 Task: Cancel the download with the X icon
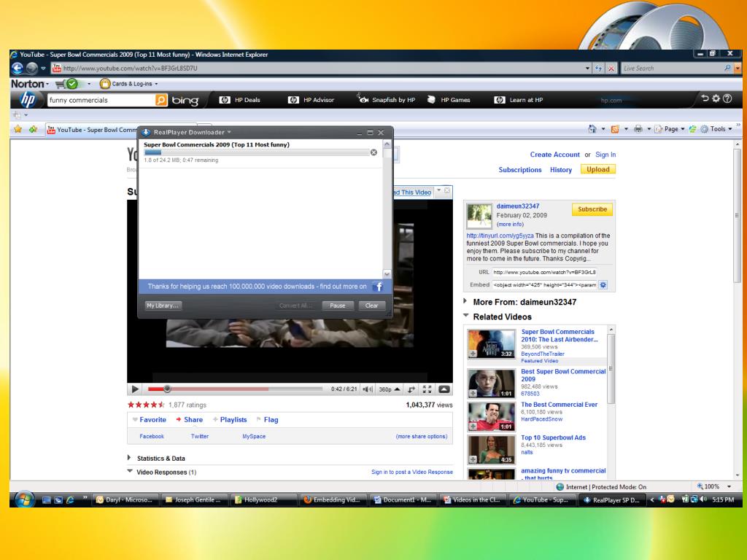[374, 152]
